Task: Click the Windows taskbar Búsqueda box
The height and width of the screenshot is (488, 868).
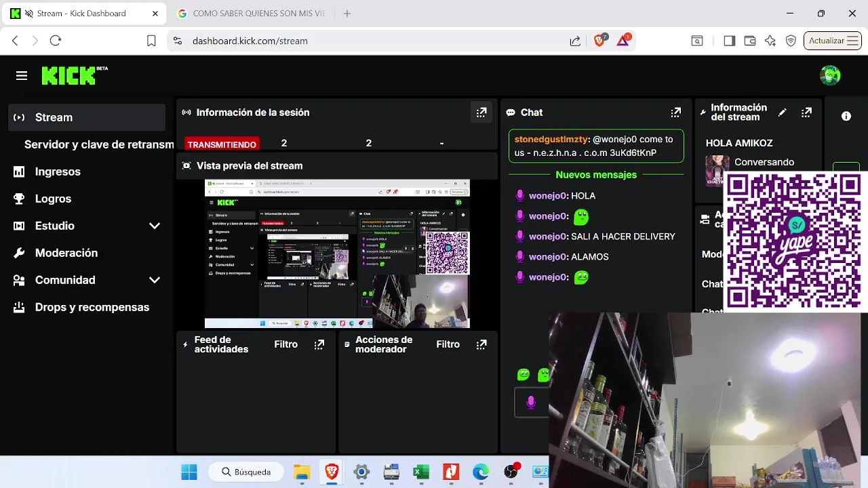Action: click(x=245, y=472)
